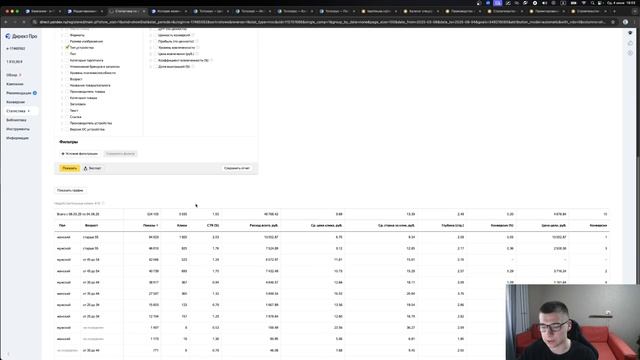This screenshot has width=640, height=360.
Task: Enable the Форматы checkbox
Action: 67,35
